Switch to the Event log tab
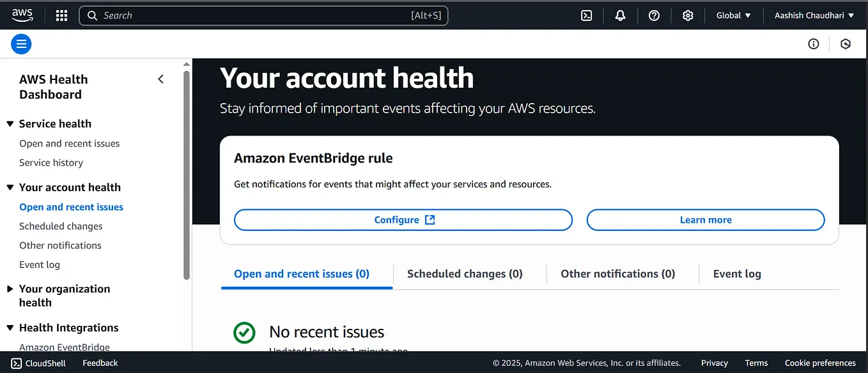The image size is (868, 373). click(x=736, y=273)
